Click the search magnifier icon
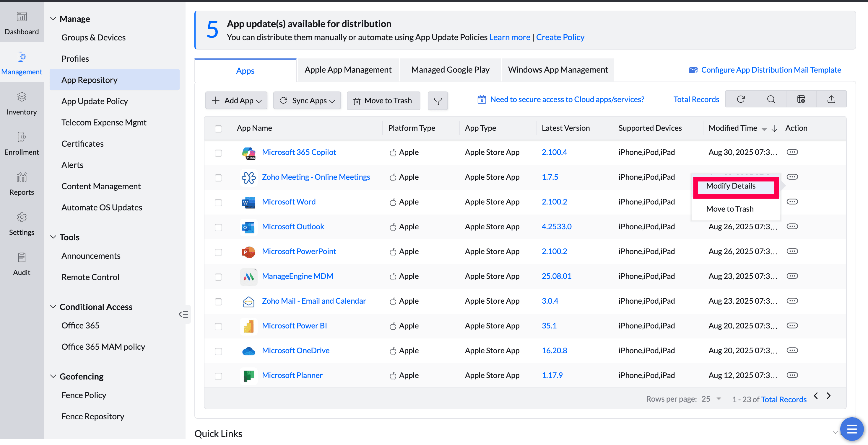The image size is (868, 445). pyautogui.click(x=771, y=99)
